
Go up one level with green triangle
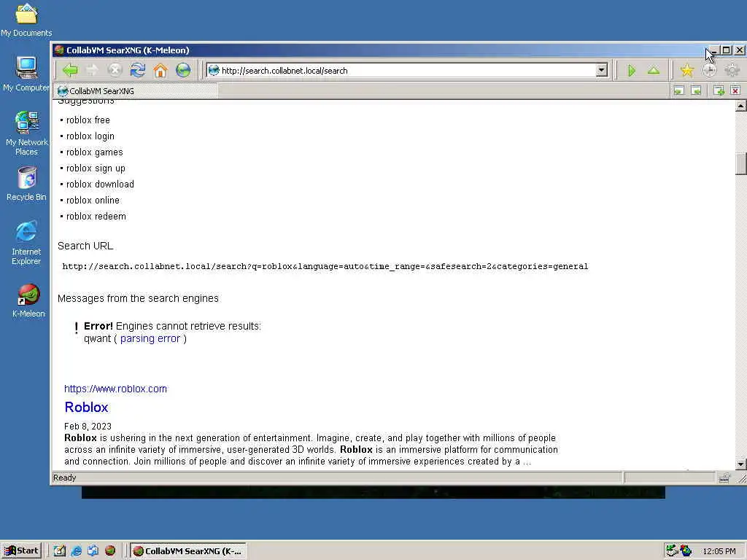click(654, 71)
